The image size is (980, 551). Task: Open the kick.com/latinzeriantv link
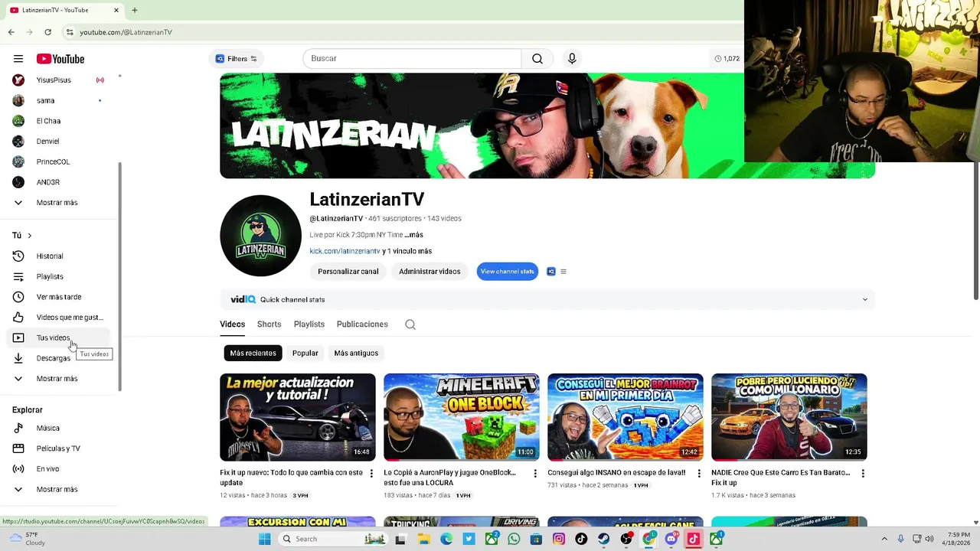345,251
